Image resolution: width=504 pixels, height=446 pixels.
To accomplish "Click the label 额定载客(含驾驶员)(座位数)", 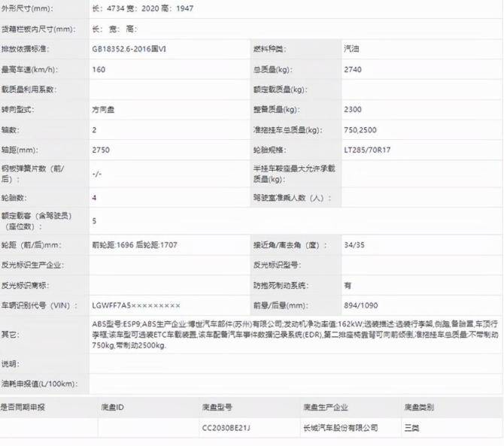I will pyautogui.click(x=36, y=221).
